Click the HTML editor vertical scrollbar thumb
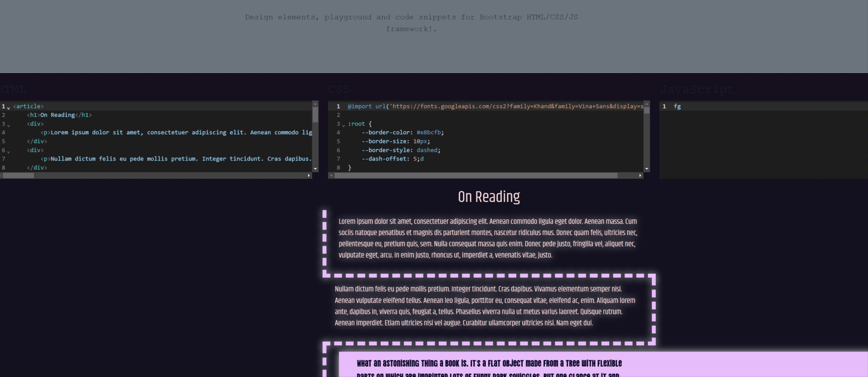868x377 pixels. (x=315, y=114)
